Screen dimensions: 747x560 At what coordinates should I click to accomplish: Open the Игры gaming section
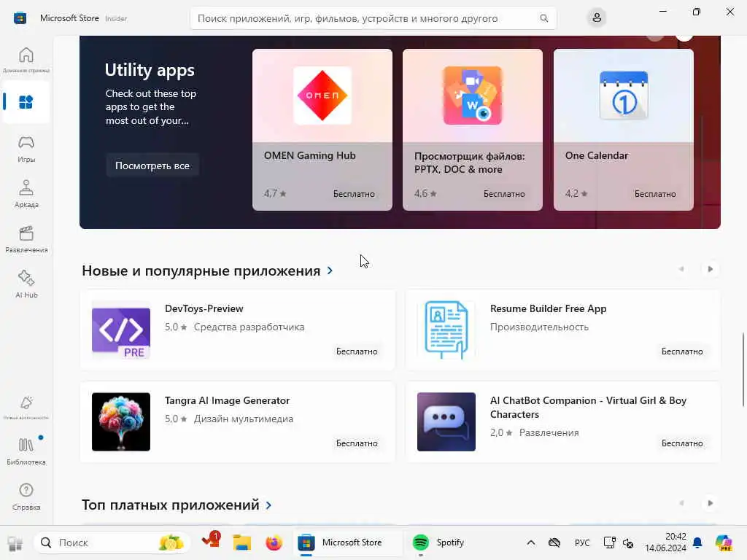pos(26,149)
